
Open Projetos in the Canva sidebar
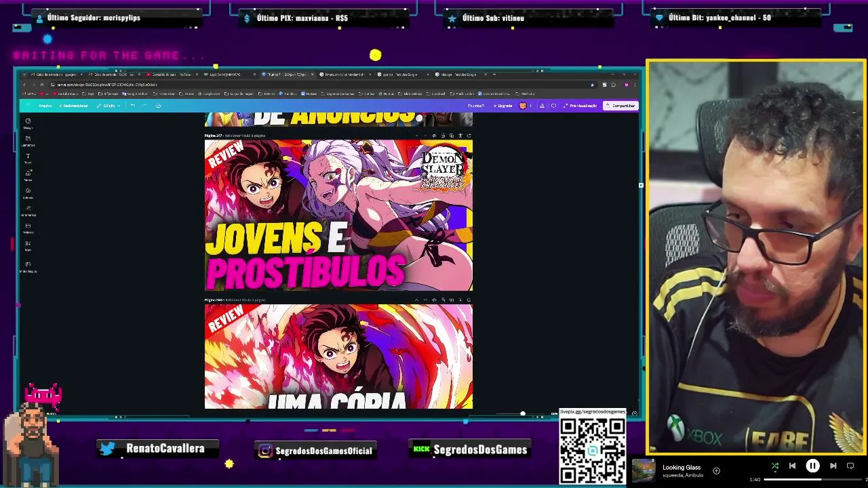(x=28, y=228)
